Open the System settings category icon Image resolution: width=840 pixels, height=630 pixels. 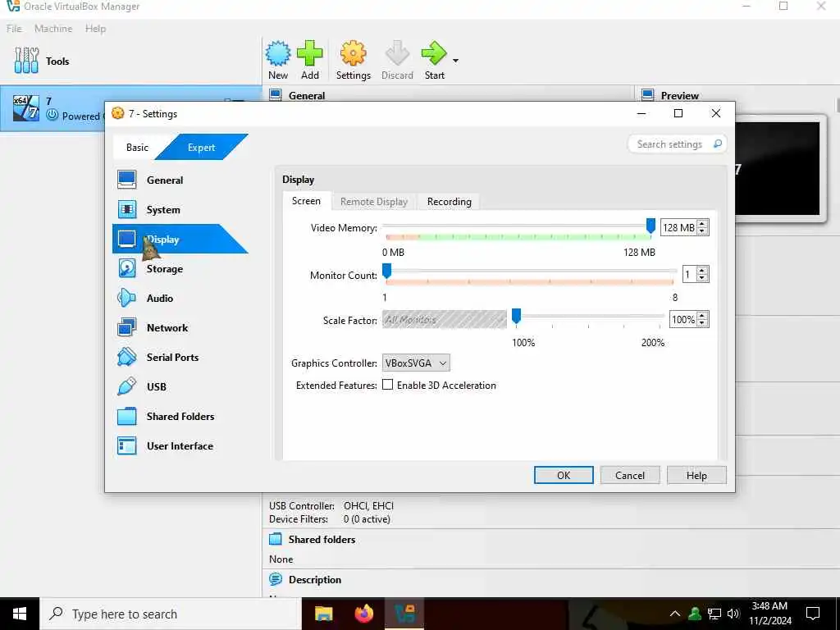click(127, 209)
